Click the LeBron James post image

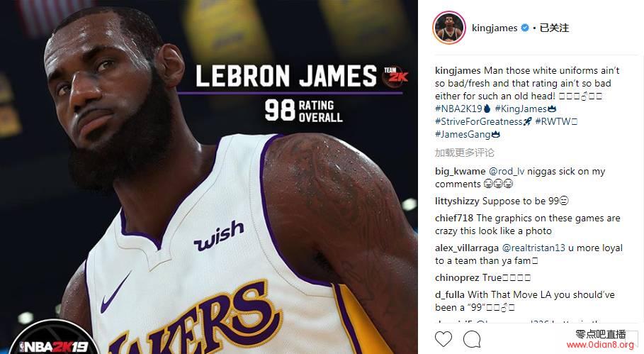(208, 177)
